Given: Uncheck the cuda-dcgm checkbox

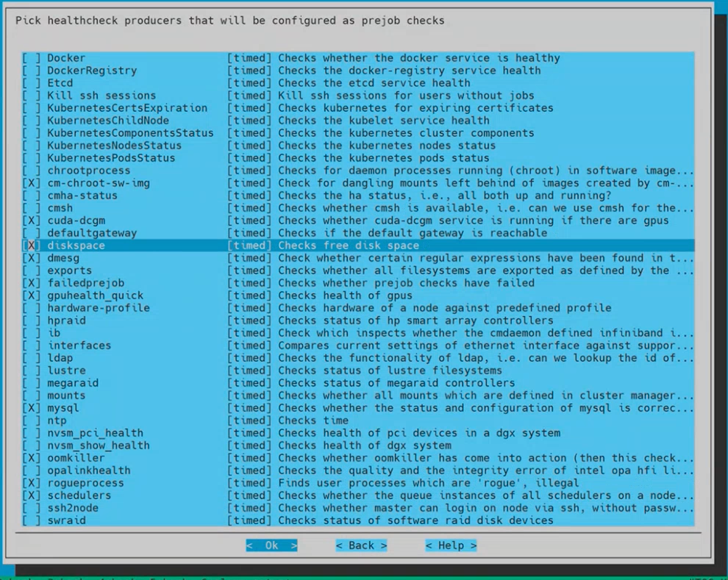Looking at the screenshot, I should [x=31, y=221].
